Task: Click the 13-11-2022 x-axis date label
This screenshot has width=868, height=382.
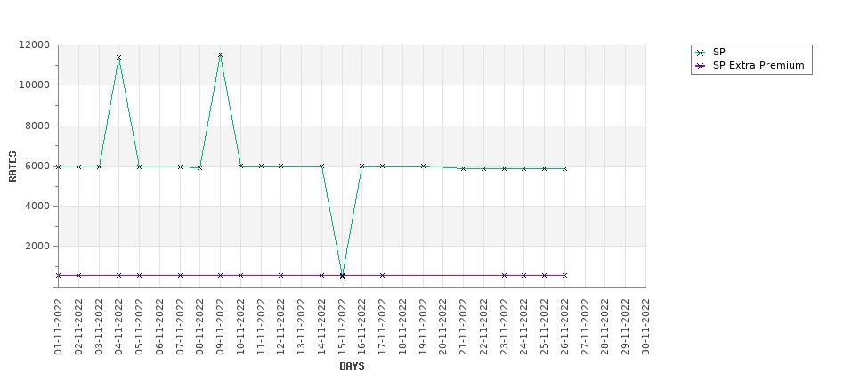Action: [301, 327]
